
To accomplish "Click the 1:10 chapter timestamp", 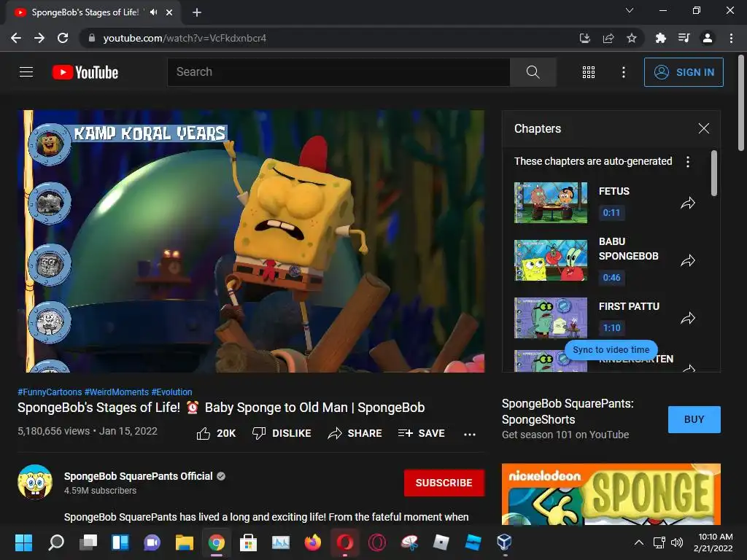I will (x=611, y=327).
